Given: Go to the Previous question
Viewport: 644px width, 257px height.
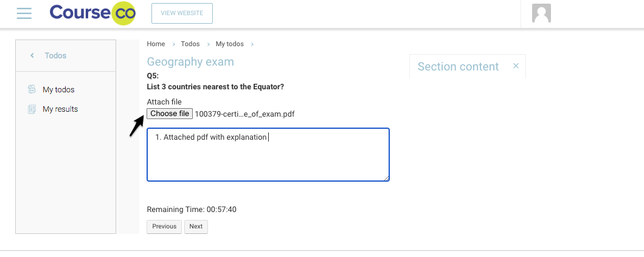Looking at the screenshot, I should pyautogui.click(x=164, y=227).
